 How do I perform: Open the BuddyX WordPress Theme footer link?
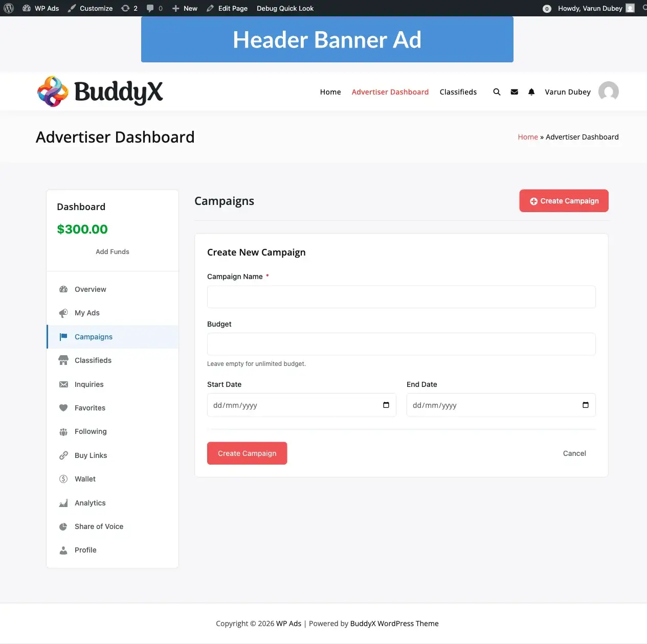pyautogui.click(x=394, y=624)
